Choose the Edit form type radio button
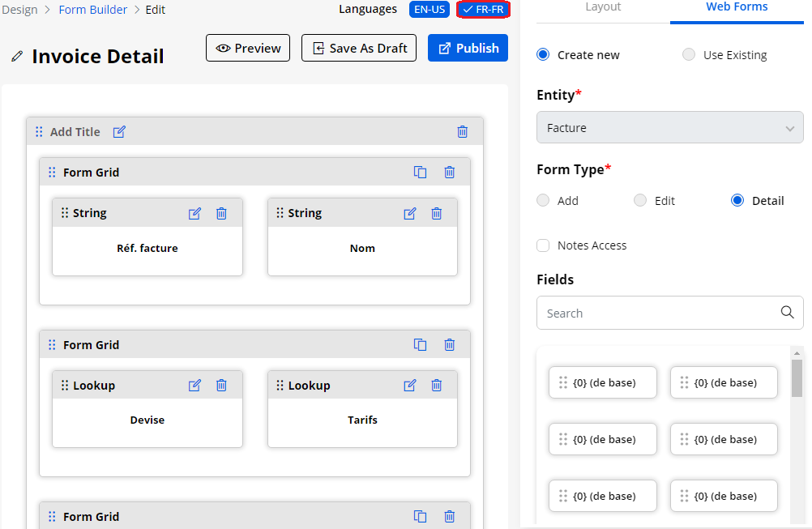Viewport: 812px width, 529px height. pyautogui.click(x=640, y=200)
